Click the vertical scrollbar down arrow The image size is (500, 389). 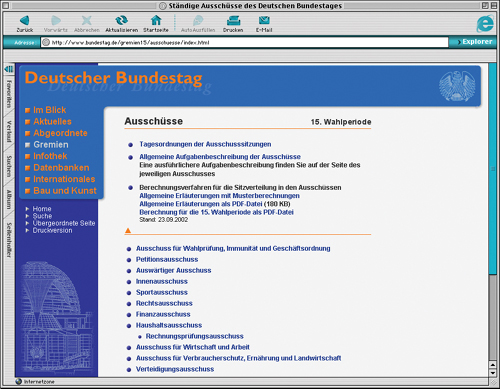(492, 373)
